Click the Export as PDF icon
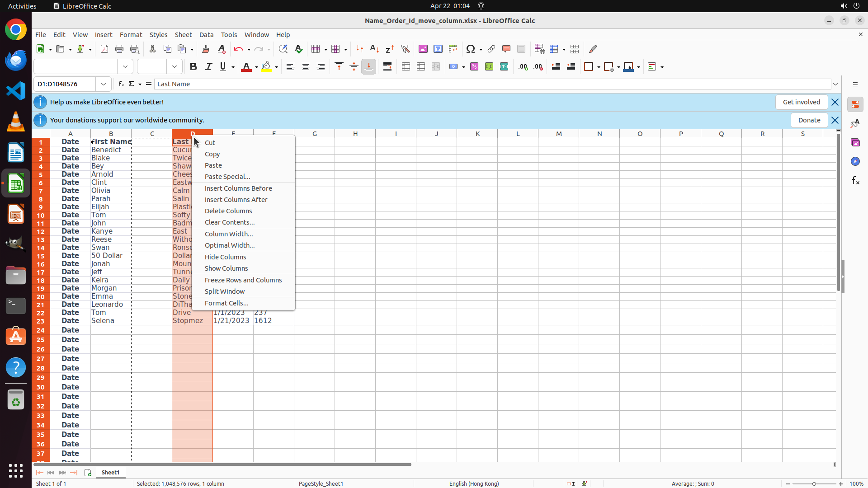The image size is (868, 488). tap(104, 49)
